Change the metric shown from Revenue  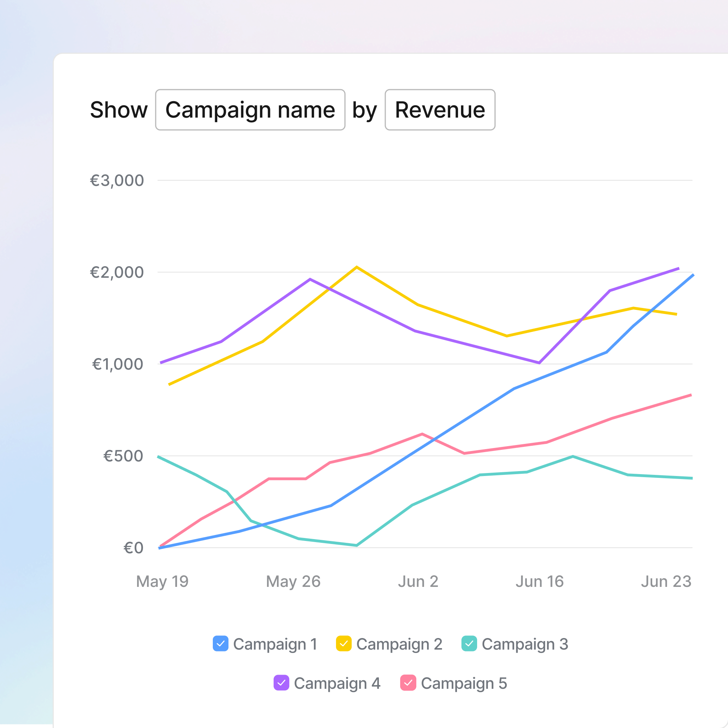coord(439,110)
